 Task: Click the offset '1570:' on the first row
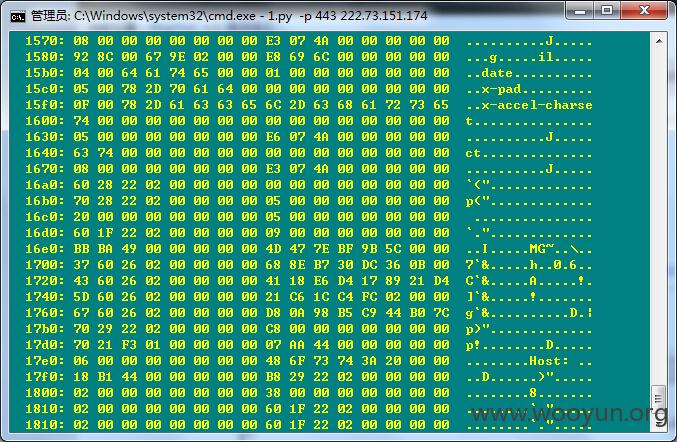tap(44, 41)
